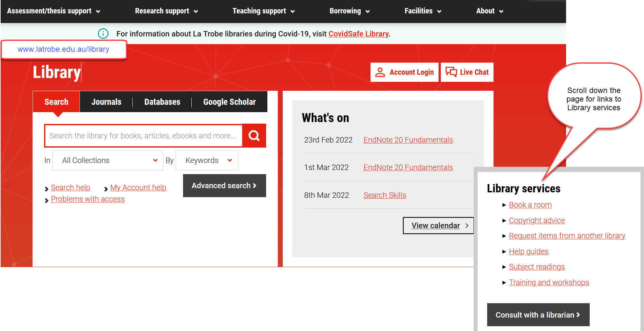The height and width of the screenshot is (331, 644).
Task: Click the View calendar button
Action: point(438,226)
